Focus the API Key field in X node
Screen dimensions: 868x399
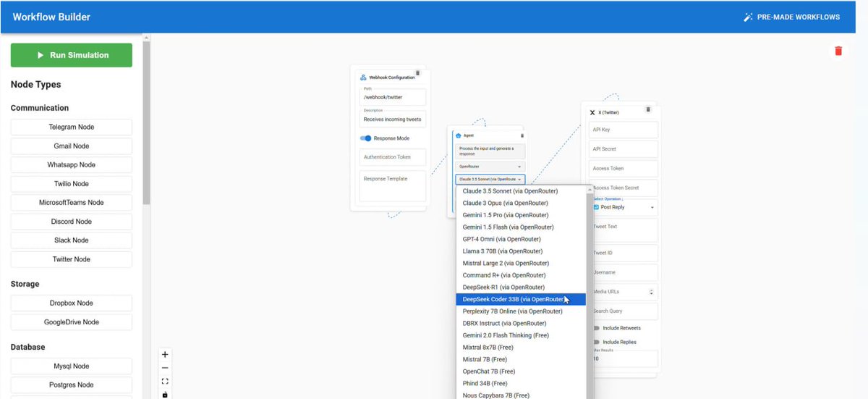pyautogui.click(x=625, y=130)
